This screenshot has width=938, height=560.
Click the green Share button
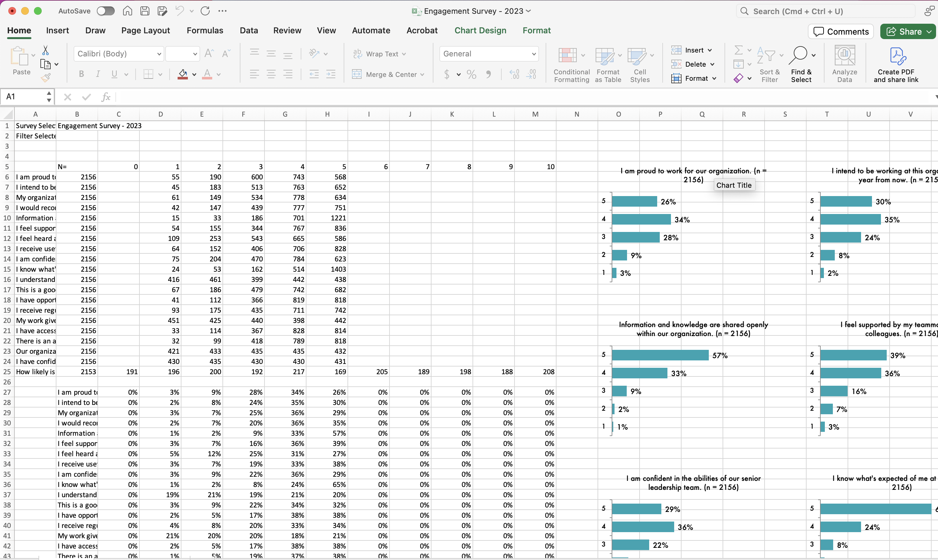click(x=908, y=31)
